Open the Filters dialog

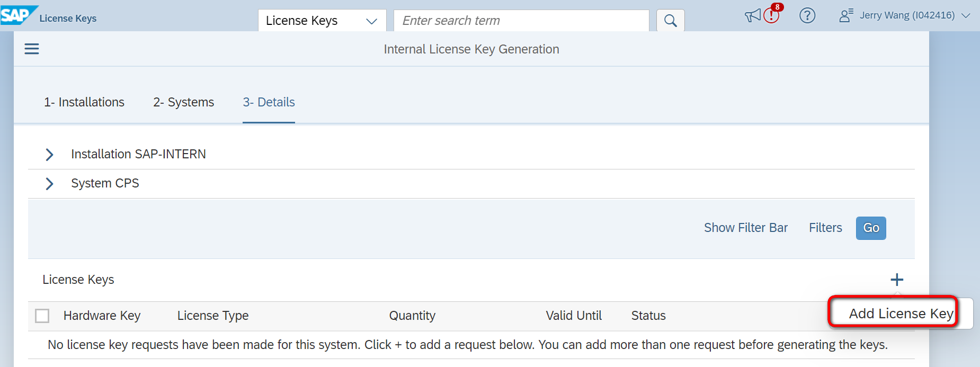825,228
